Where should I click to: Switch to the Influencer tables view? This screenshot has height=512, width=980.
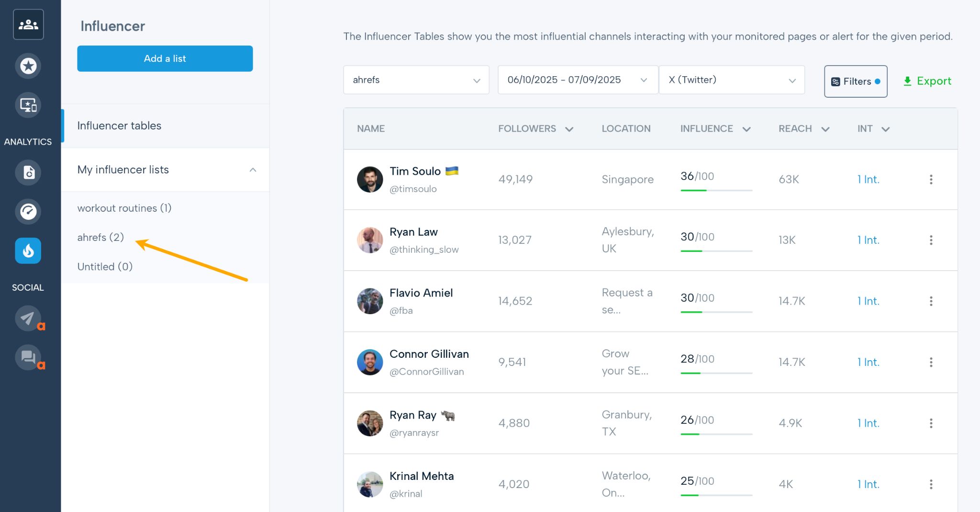[119, 125]
